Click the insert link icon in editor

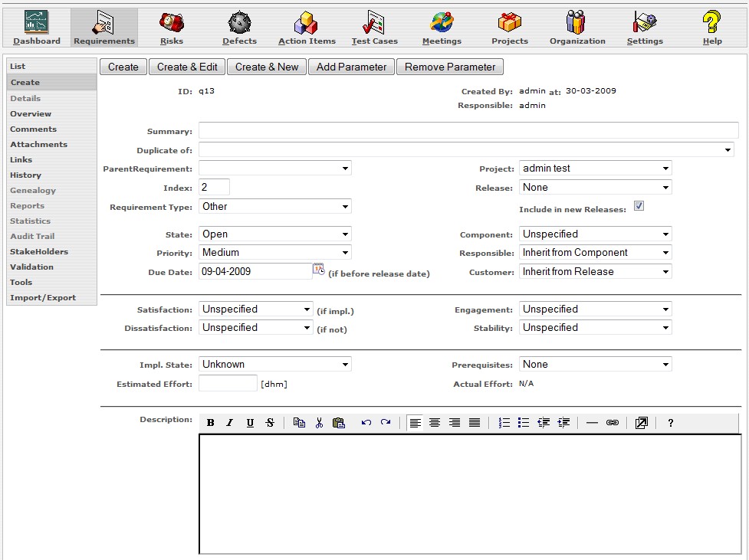point(612,423)
